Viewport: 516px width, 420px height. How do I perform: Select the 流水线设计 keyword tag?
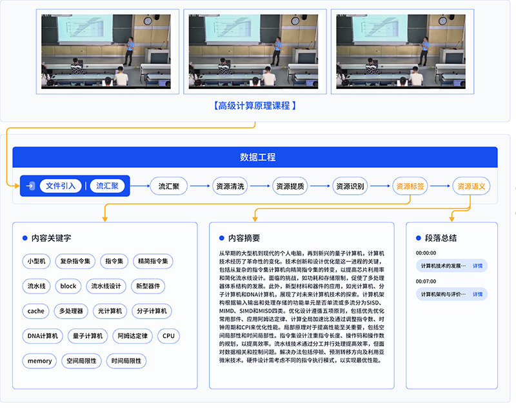[106, 286]
